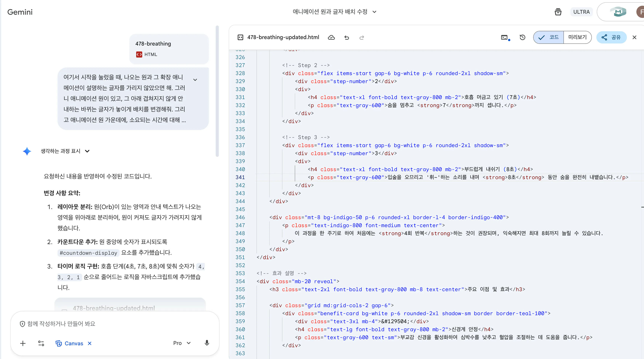
Task: Click the Gemini logo text
Action: 20,12
